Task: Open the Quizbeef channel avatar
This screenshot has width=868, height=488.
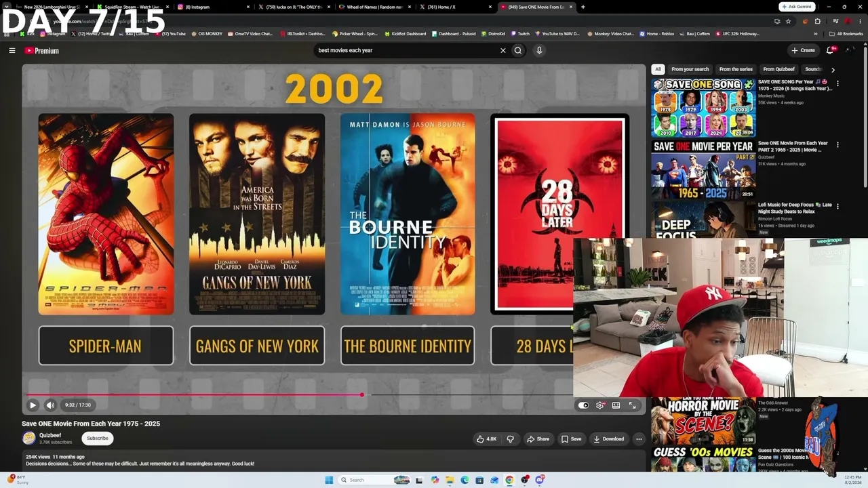Action: [28, 438]
